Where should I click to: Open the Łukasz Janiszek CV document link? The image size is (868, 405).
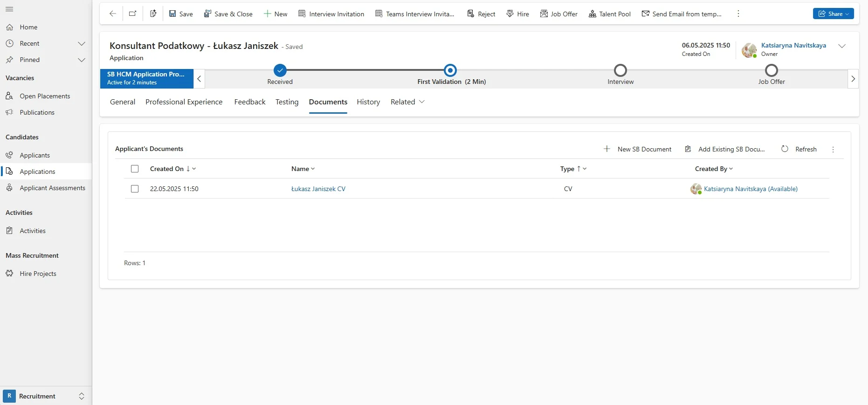tap(318, 189)
